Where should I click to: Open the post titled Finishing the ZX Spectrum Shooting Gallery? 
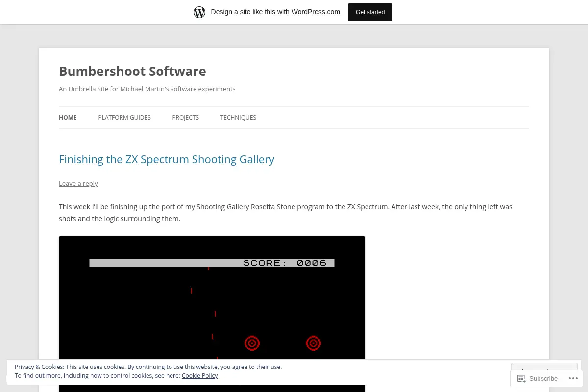(167, 159)
